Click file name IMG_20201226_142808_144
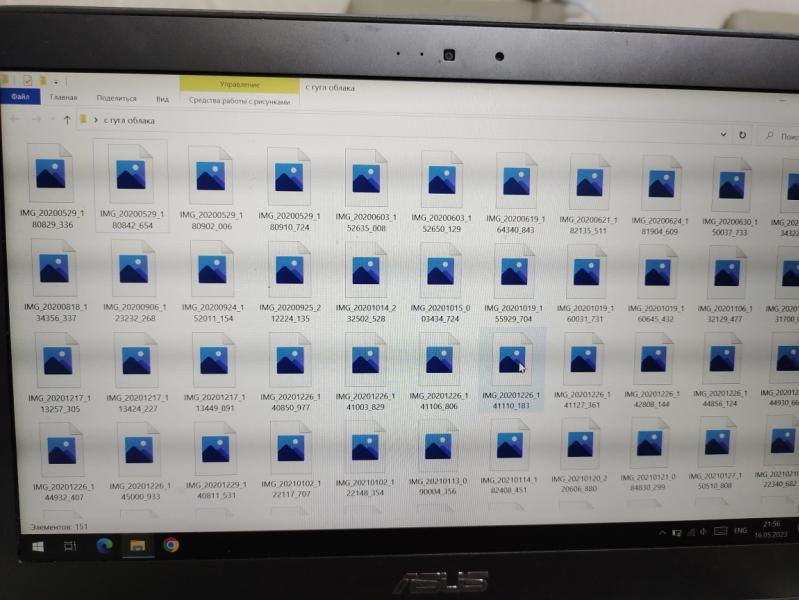Viewport: 799px width, 600px height. [652, 399]
